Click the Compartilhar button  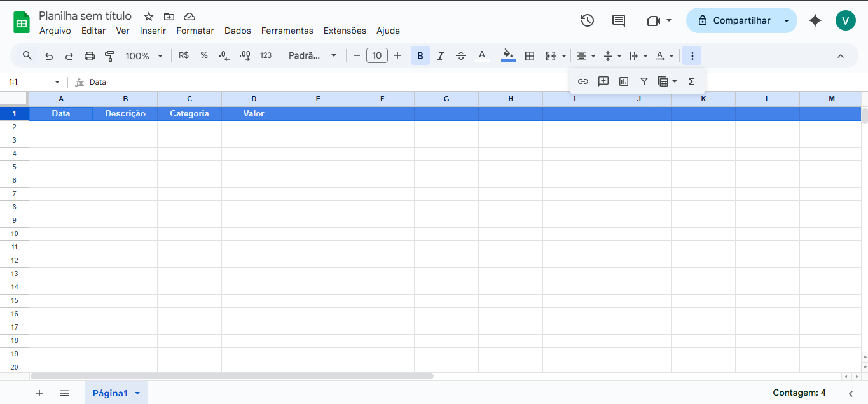pos(733,20)
